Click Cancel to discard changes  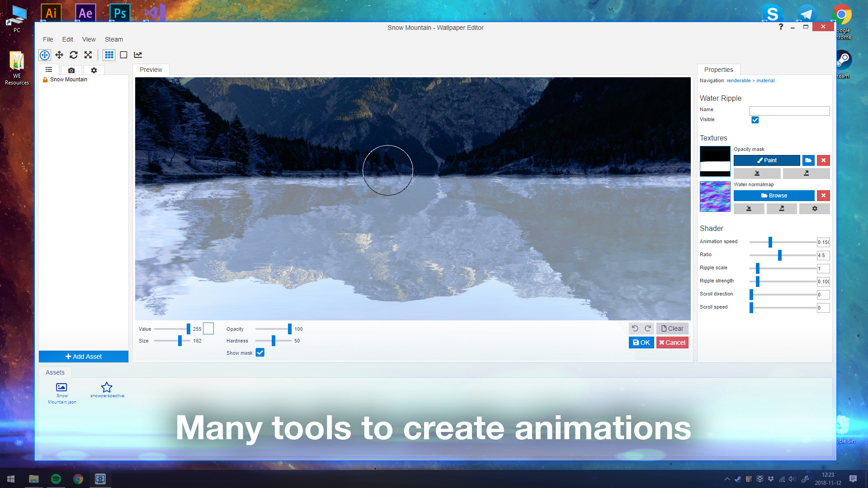coord(671,343)
